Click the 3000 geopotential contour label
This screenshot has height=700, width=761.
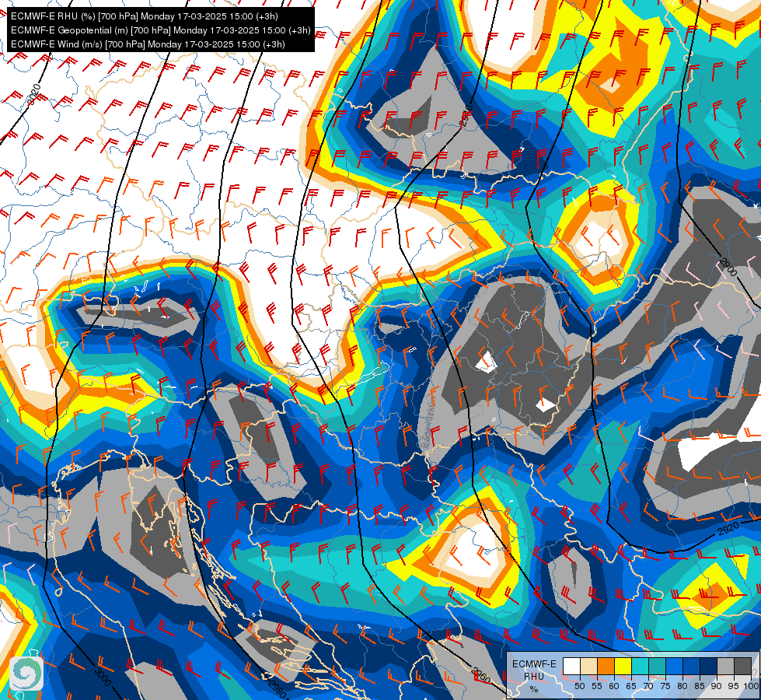click(103, 677)
